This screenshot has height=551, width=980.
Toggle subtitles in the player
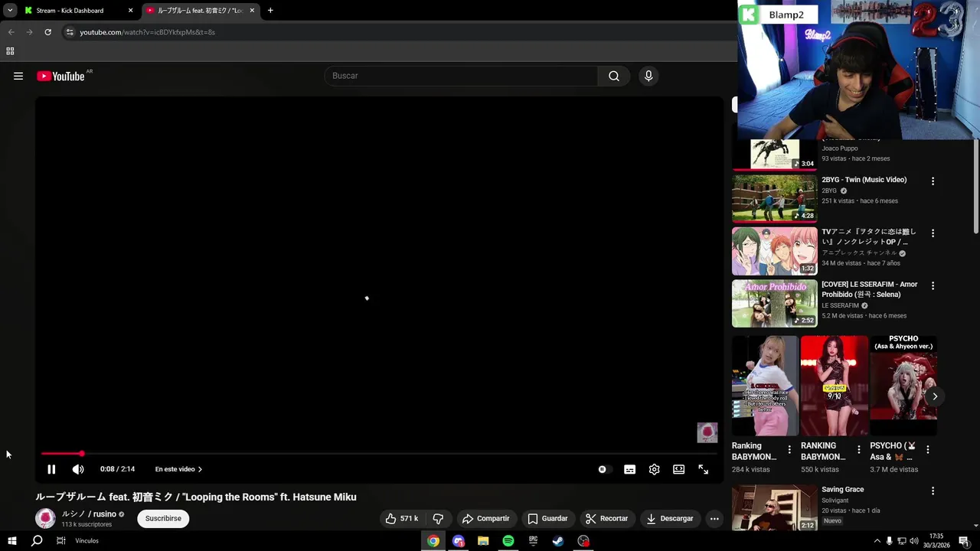(x=629, y=469)
